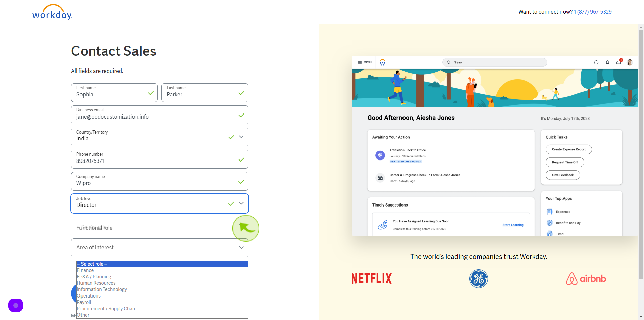Click the 'NEXT STEP DUE 09/08/23' tag
Image resolution: width=644 pixels, height=320 pixels.
[x=406, y=162]
